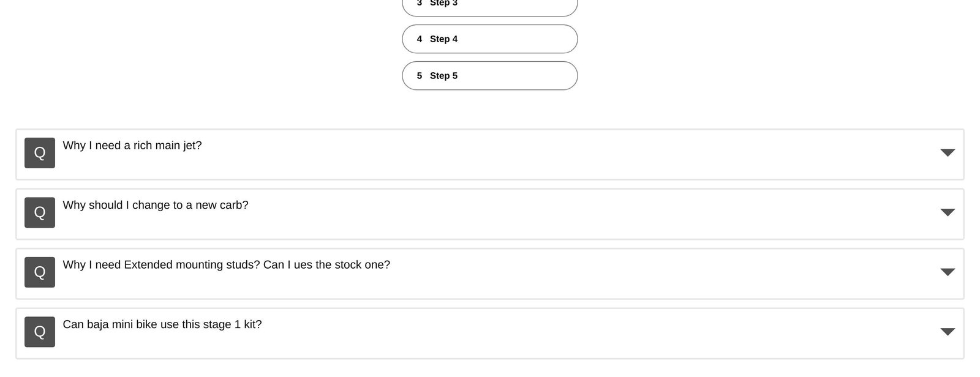Viewport: 980px width, 377px height.
Task: Click the 'Can I ues the stock one?' text
Action: click(326, 265)
